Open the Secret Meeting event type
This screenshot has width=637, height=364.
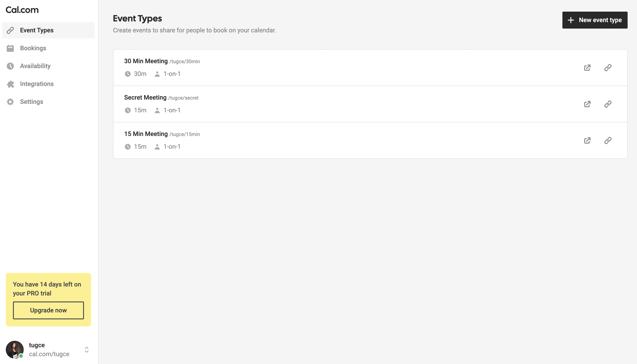pos(145,98)
